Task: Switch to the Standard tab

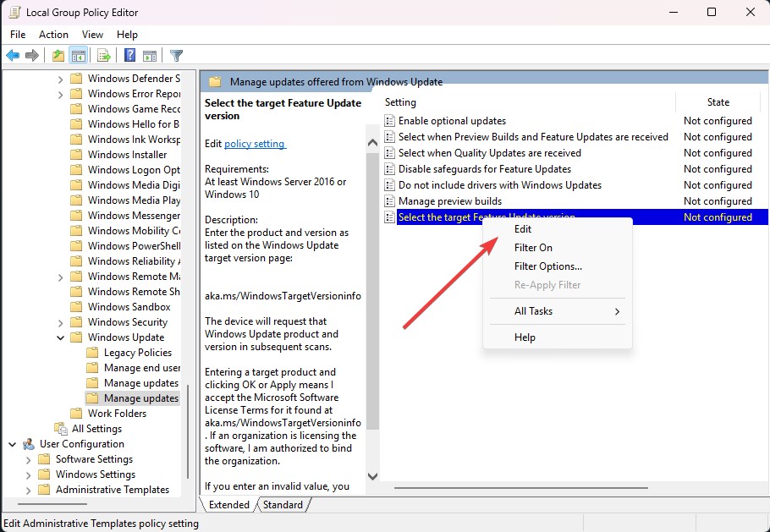Action: [283, 505]
